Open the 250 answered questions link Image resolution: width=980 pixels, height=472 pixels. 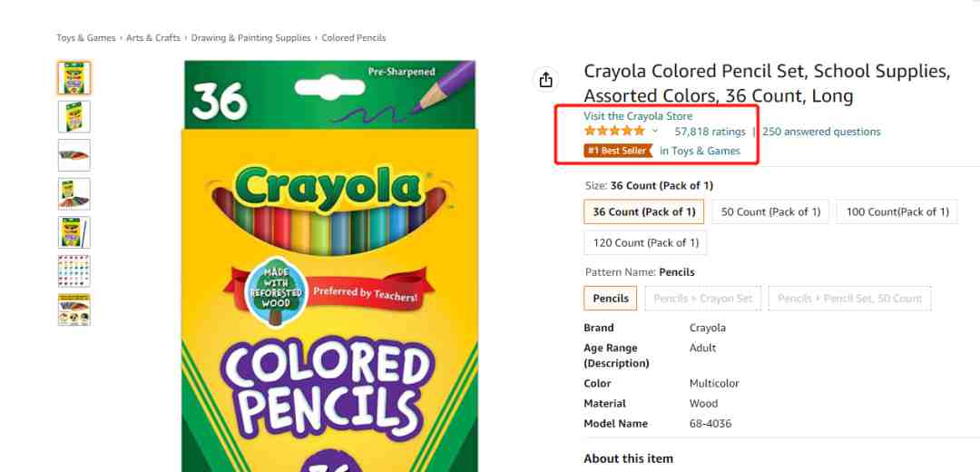click(x=821, y=132)
